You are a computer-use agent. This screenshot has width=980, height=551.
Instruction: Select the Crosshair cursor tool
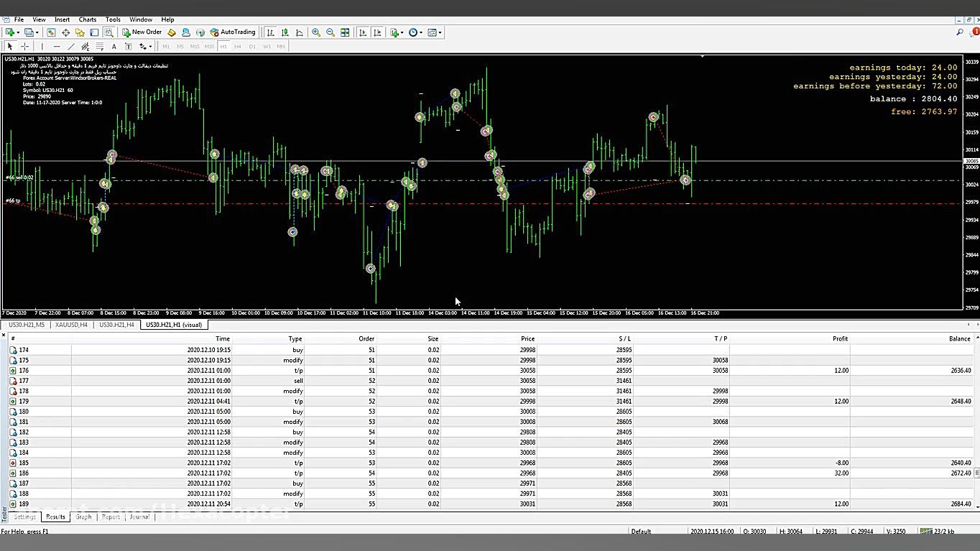coord(24,47)
